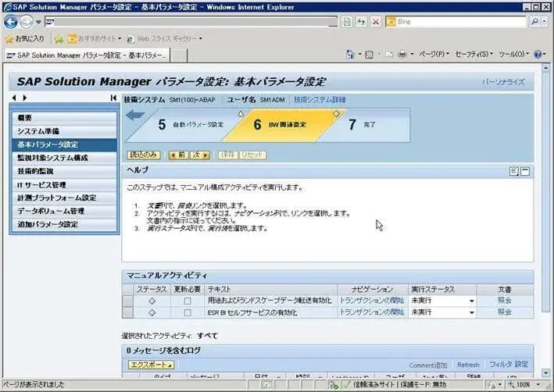Screen dimensions: 554x392
Task: Click the Bing search magnifier icon
Action: (x=535, y=22)
